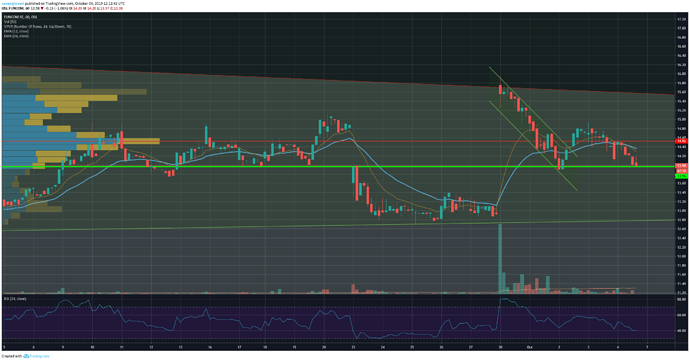The image size is (690, 360).
Task: Select the rising green trendline at the bottom
Action: 338,224
